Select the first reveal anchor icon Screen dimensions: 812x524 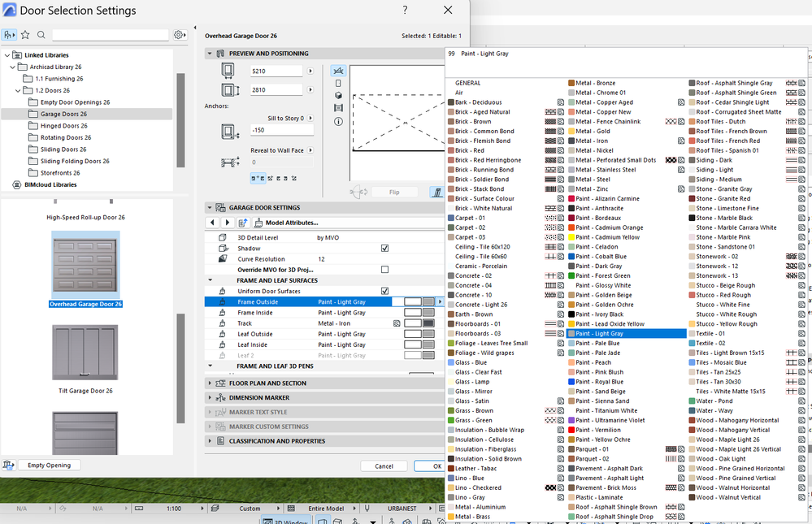[258, 178]
